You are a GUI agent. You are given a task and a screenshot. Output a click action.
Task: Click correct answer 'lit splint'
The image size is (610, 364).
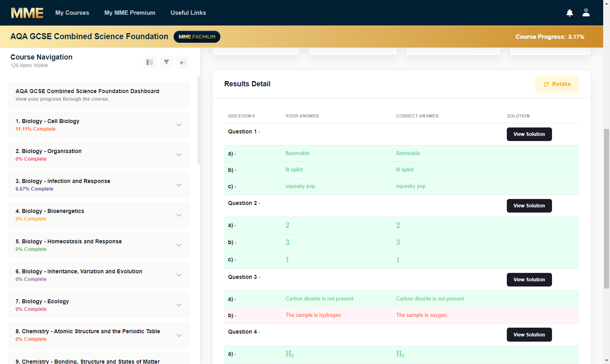point(405,169)
